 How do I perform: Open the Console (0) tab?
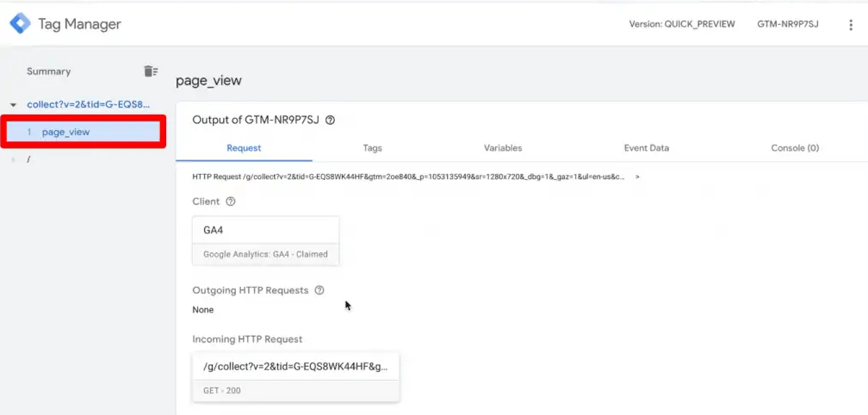click(795, 148)
